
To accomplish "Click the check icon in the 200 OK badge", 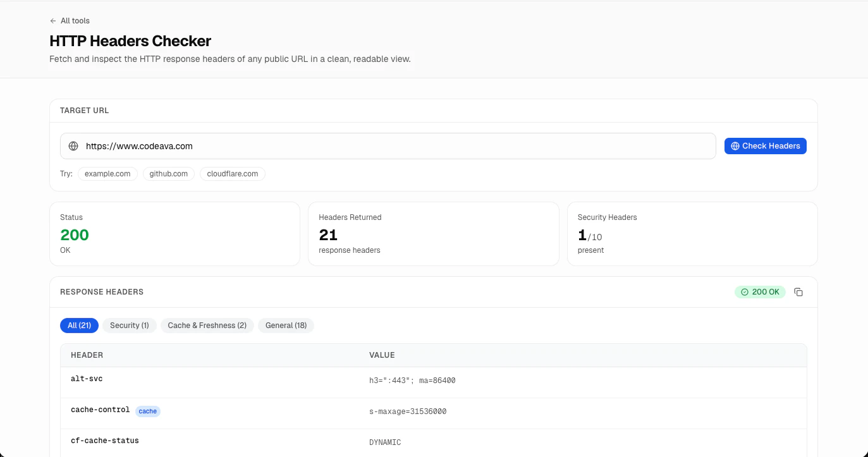I will (x=744, y=292).
